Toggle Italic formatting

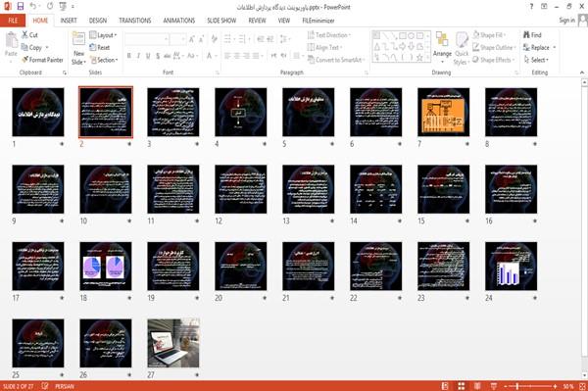[138, 56]
